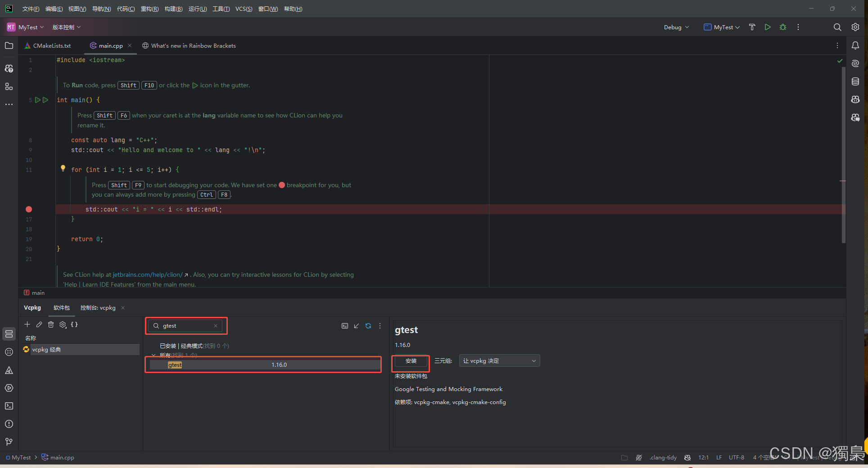Start debugging with the bug icon

click(783, 27)
